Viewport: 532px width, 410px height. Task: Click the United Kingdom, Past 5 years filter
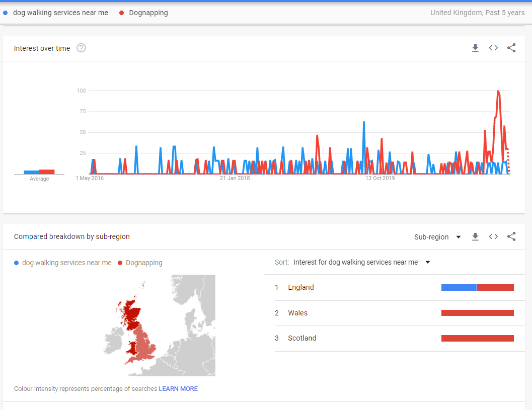point(477,13)
